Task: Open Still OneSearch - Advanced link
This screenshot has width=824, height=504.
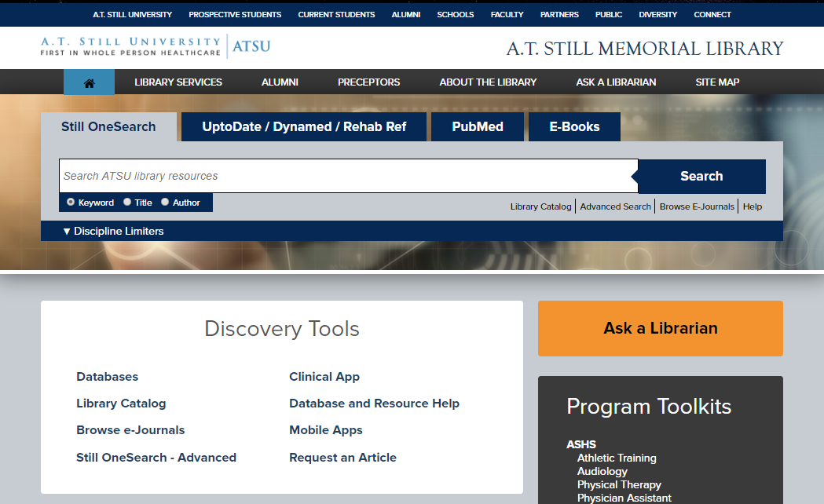Action: [x=156, y=457]
